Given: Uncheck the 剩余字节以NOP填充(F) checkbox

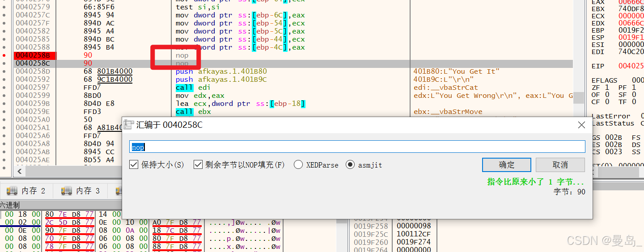Looking at the screenshot, I should click(198, 165).
